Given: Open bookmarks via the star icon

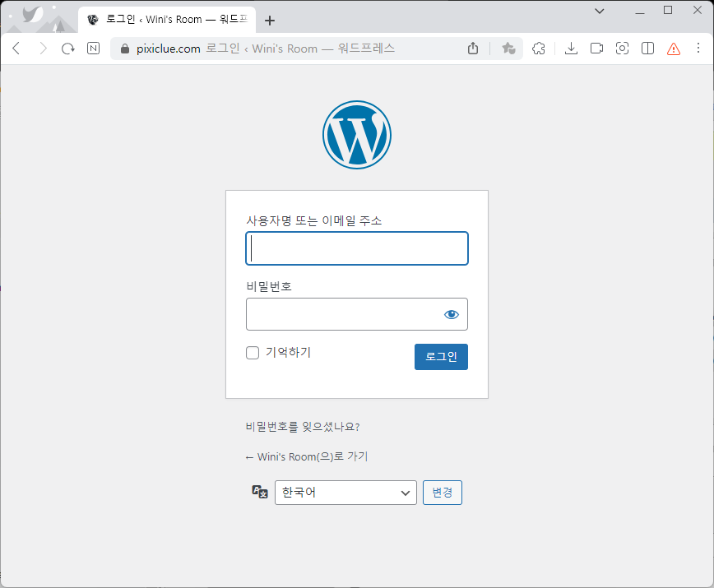Looking at the screenshot, I should 508,49.
